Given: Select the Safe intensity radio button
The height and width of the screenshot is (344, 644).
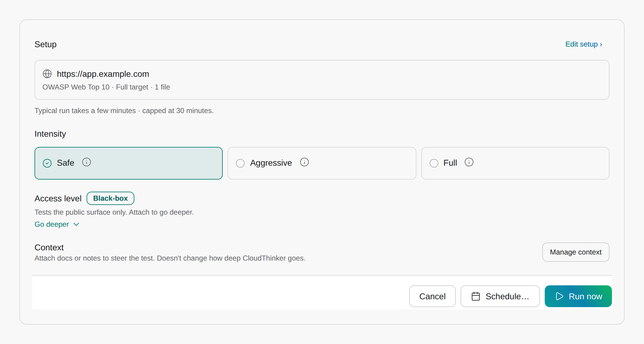Looking at the screenshot, I should click(x=47, y=163).
